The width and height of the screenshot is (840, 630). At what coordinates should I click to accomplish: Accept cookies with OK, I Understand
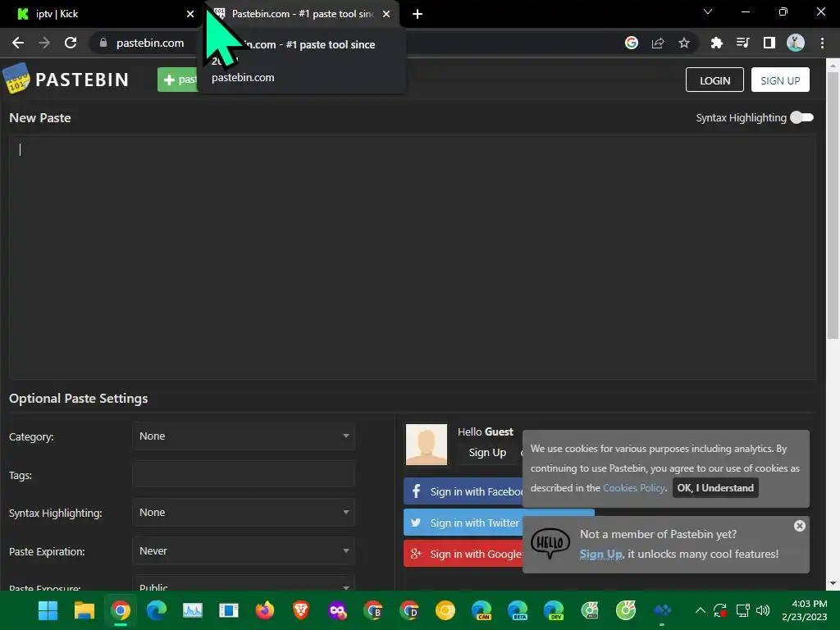click(x=715, y=487)
